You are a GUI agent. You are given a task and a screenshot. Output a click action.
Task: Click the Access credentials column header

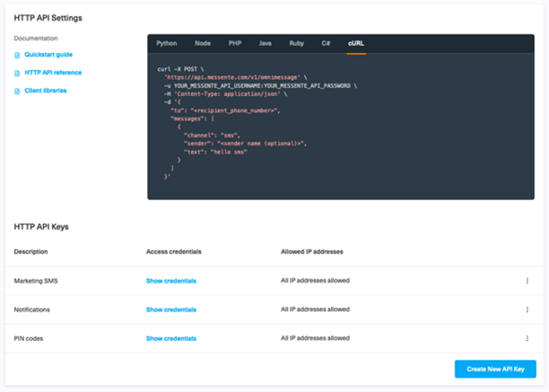click(x=174, y=252)
